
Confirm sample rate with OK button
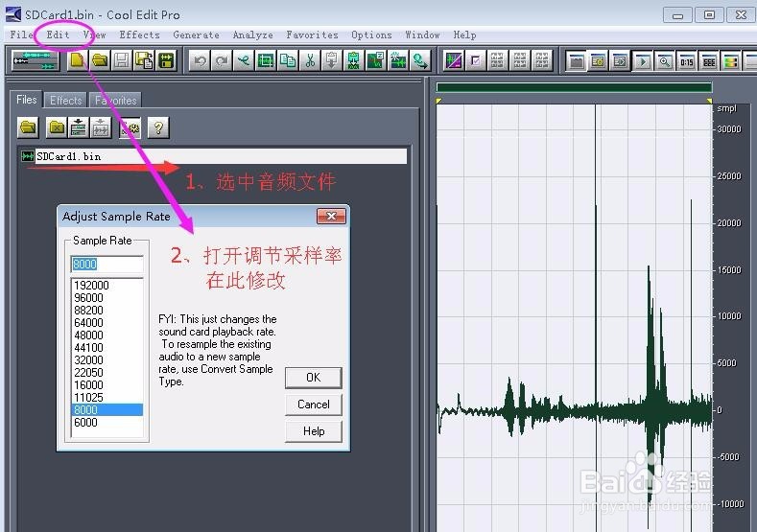tap(314, 378)
